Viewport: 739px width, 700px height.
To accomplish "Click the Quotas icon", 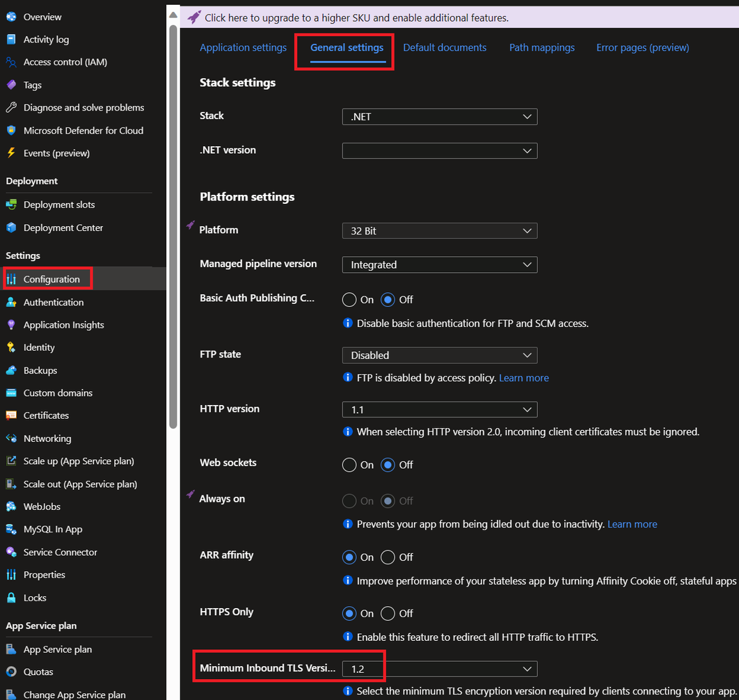I will tap(11, 671).
